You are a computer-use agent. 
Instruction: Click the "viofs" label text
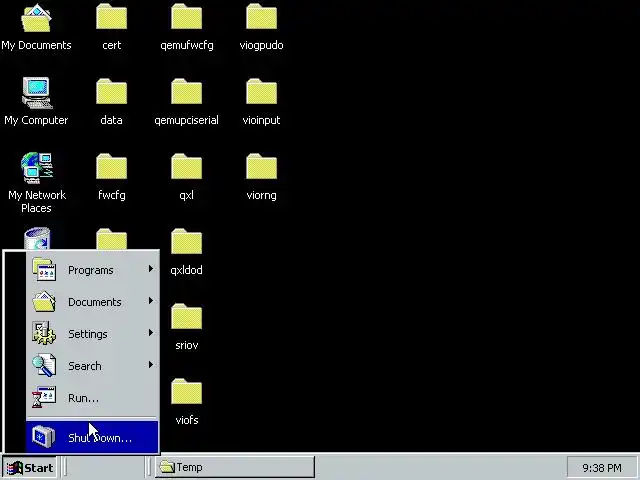(x=187, y=420)
